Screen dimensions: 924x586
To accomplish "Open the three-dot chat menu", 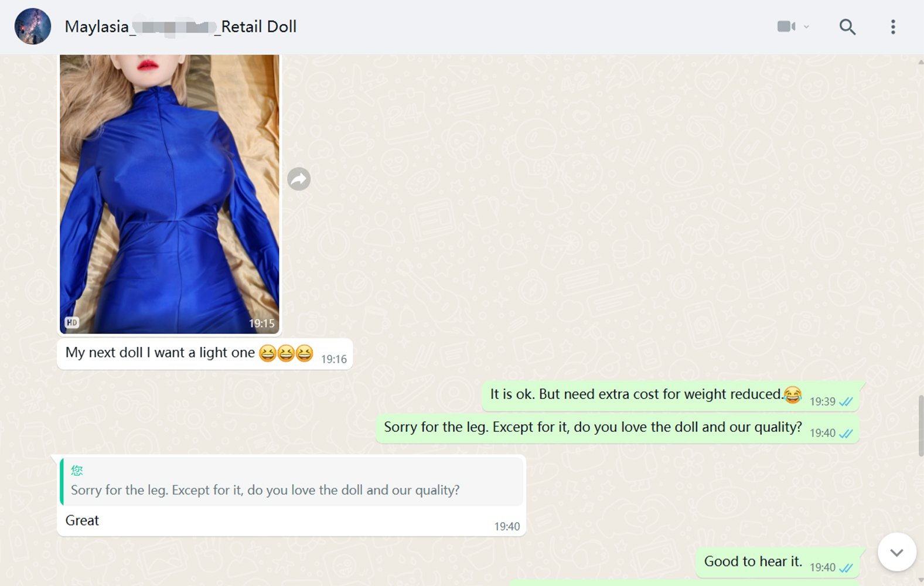I will 893,27.
